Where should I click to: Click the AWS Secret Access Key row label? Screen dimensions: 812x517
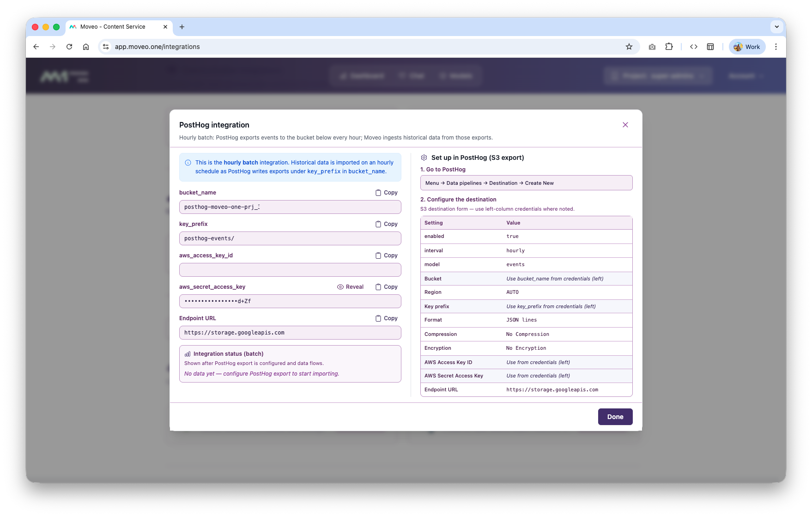click(x=454, y=376)
